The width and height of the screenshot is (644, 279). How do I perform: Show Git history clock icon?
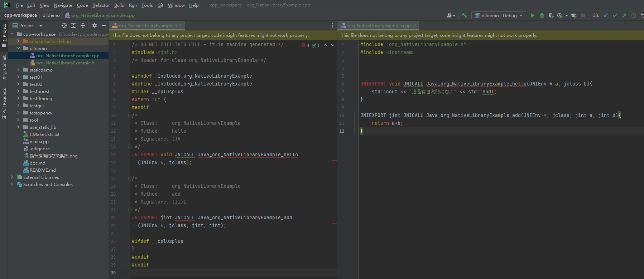click(x=634, y=15)
